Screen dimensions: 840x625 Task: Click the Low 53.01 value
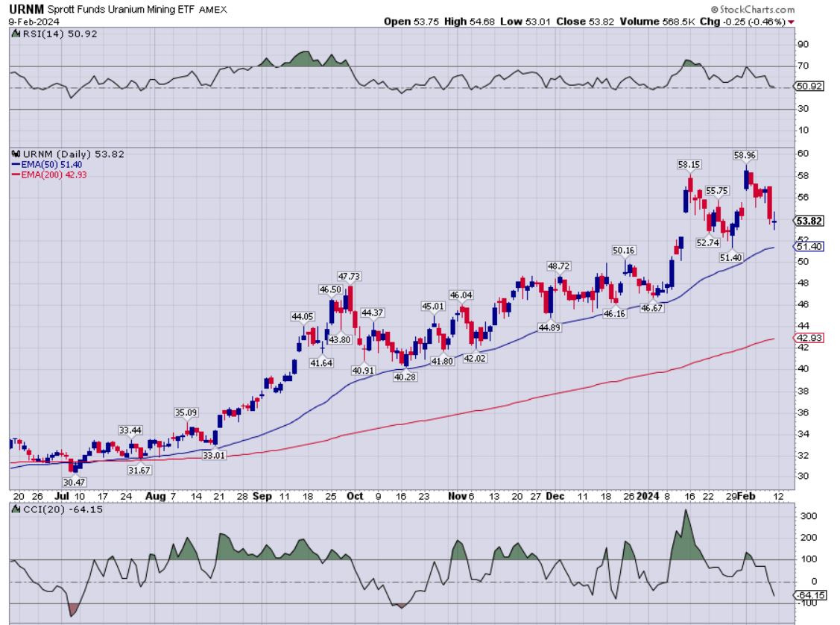525,22
